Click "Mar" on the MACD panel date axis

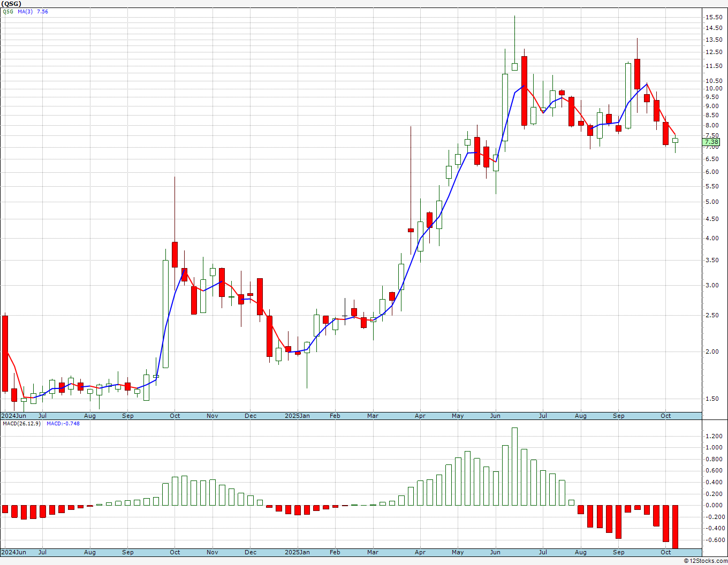(x=373, y=552)
